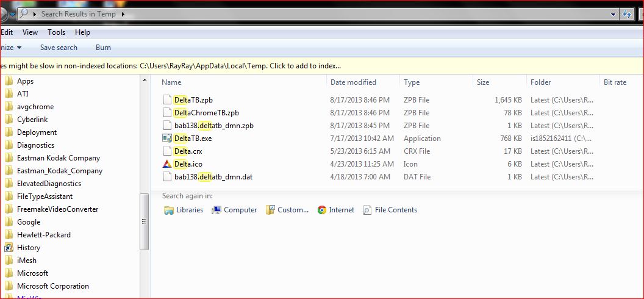Image resolution: width=644 pixels, height=299 pixels.
Task: Open the Hewlett-Packard folder icon
Action: point(9,234)
